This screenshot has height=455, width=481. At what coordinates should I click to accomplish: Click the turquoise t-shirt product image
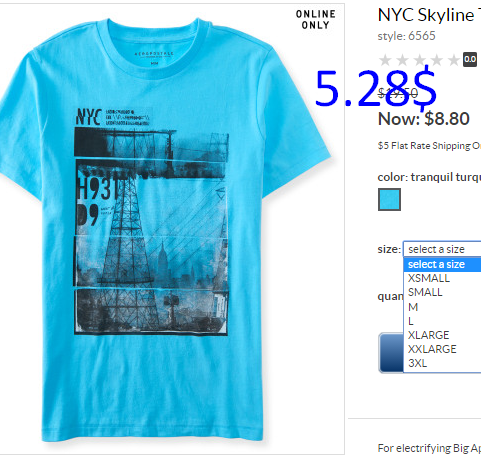click(163, 230)
